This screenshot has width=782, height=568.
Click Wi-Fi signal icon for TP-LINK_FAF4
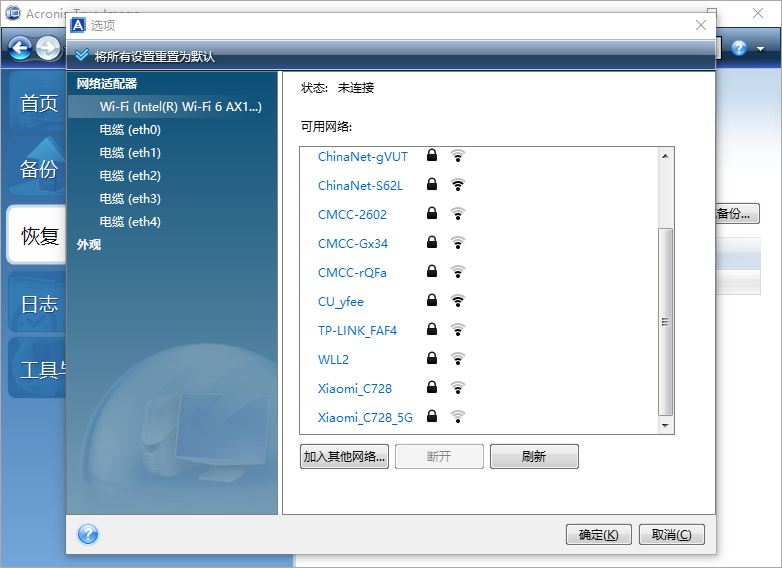click(457, 329)
